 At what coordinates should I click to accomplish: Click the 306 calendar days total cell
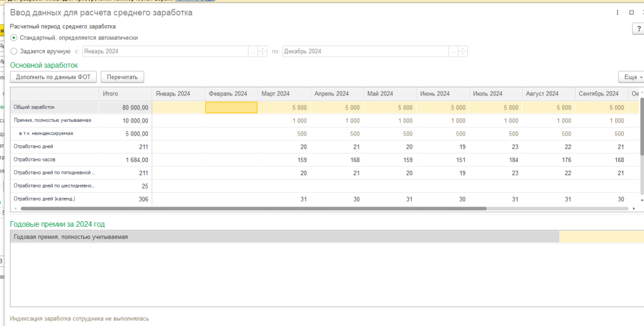[x=125, y=199]
